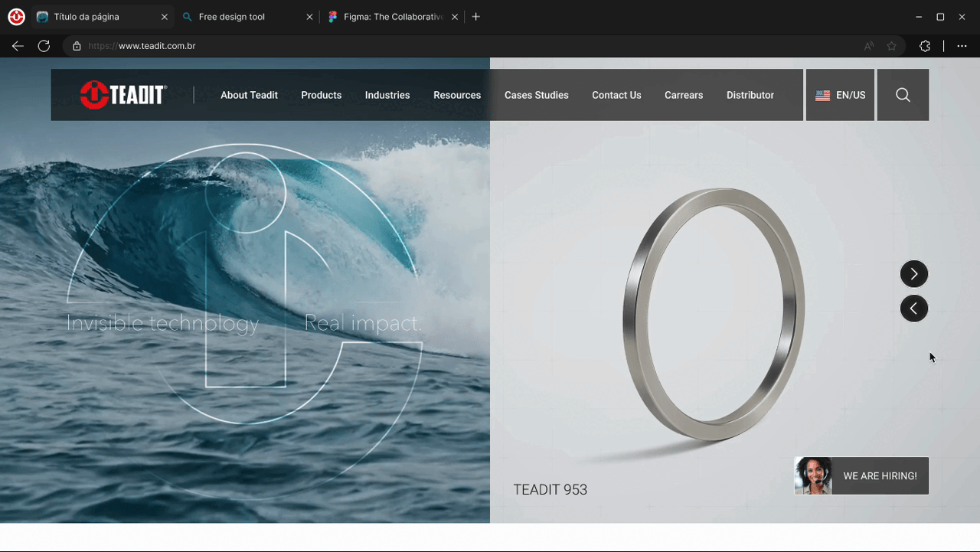Switch to Free design tool tab

point(249,17)
